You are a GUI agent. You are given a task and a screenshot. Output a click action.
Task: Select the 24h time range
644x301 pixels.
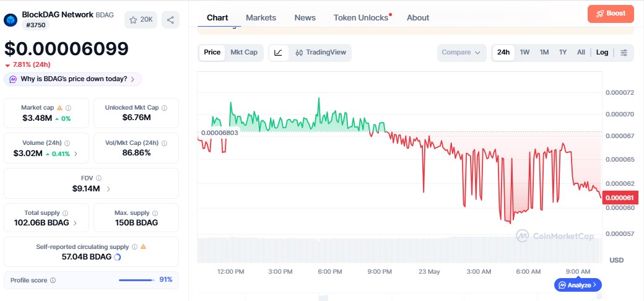coord(503,53)
